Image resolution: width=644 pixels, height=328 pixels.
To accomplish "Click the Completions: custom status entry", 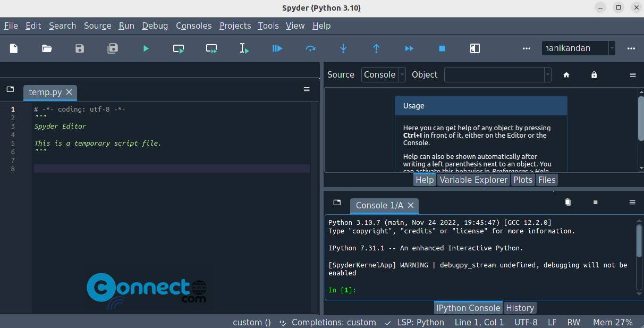I will (x=328, y=322).
